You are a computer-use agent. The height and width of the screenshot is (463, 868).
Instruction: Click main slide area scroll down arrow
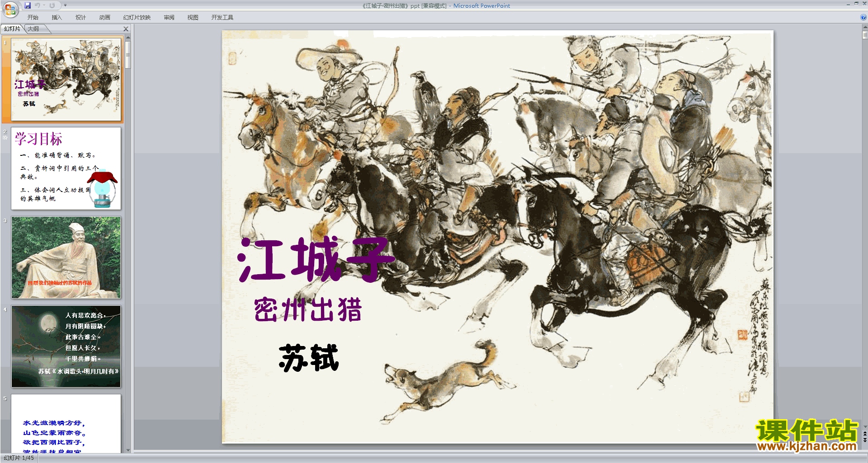865,426
